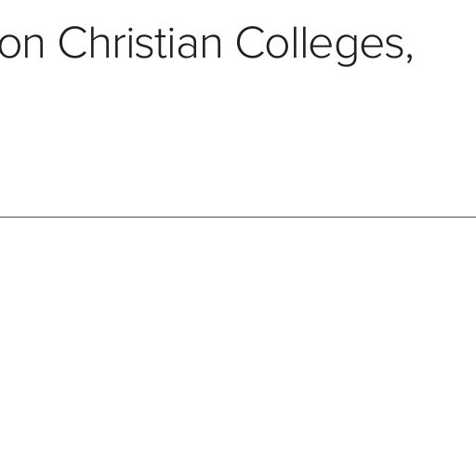This screenshot has width=476, height=476.
Task: Click the horizontal divider line
Action: pyautogui.click(x=238, y=218)
